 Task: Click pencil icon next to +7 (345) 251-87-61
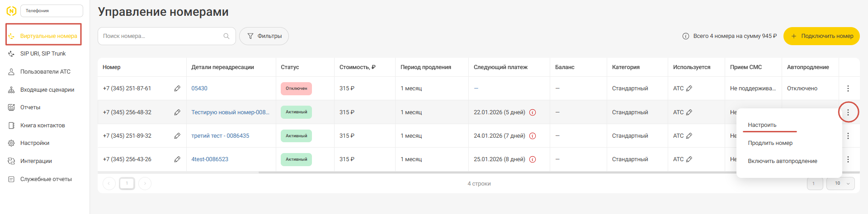pyautogui.click(x=177, y=88)
